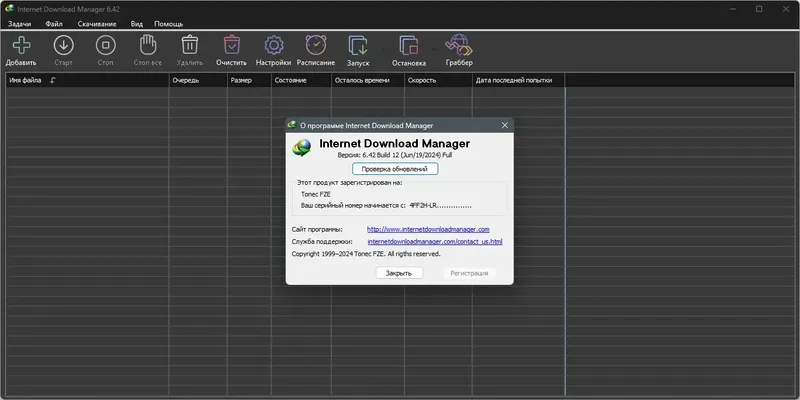
Task: Click the greyed Регистрация button
Action: pos(469,273)
